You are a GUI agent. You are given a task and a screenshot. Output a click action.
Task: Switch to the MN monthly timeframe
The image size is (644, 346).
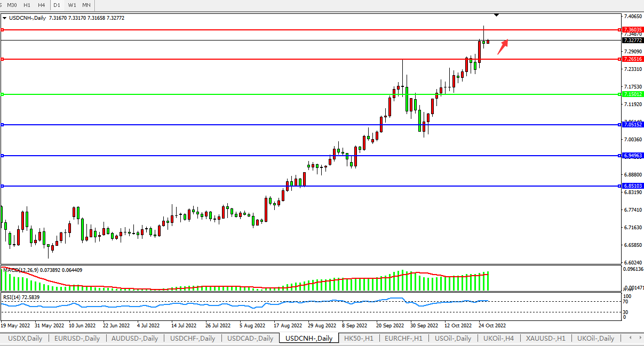click(x=86, y=5)
